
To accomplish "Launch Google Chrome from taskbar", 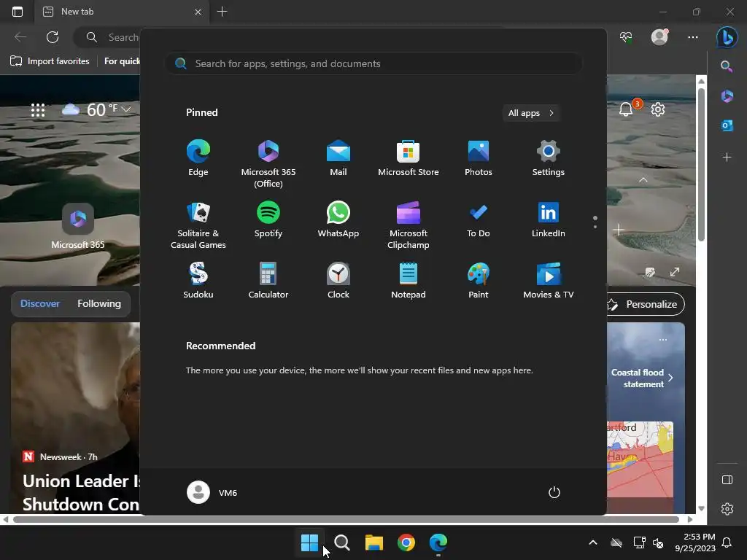I will tap(406, 542).
